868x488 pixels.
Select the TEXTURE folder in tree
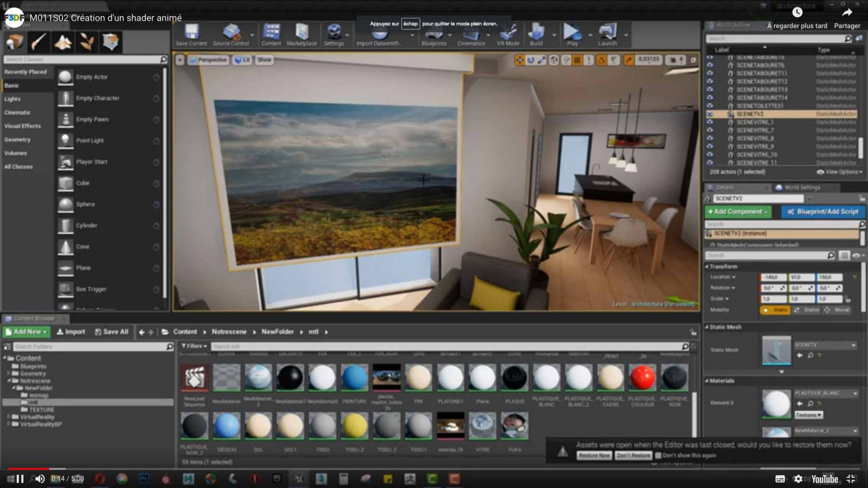(x=41, y=409)
